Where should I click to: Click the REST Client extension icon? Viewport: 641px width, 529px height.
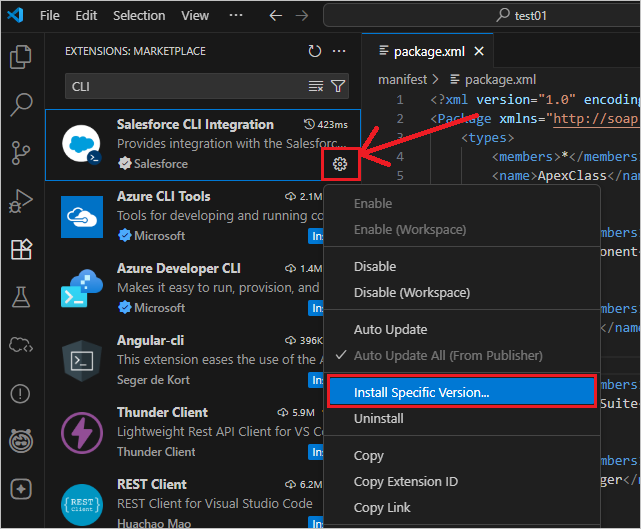pyautogui.click(x=82, y=505)
